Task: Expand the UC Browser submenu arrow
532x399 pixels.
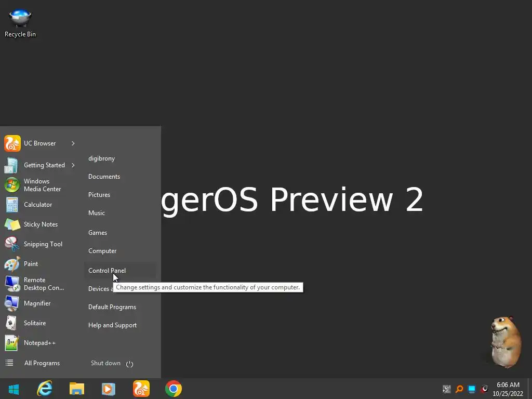Action: [73, 143]
